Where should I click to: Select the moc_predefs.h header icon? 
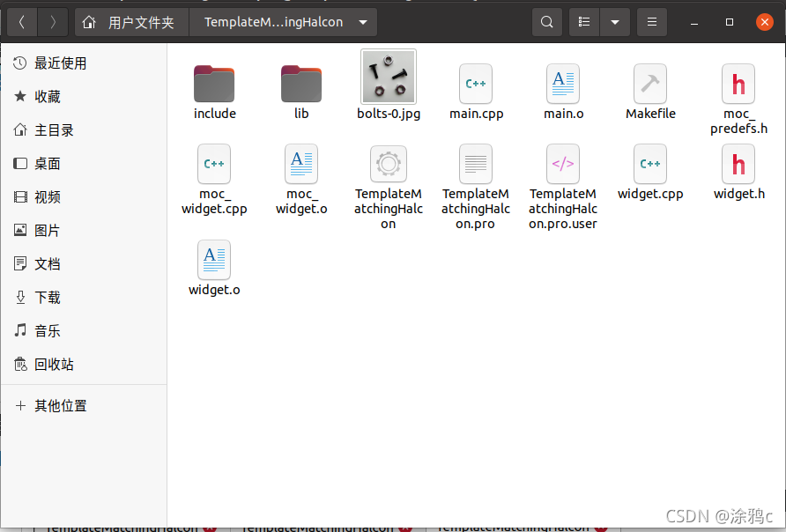pyautogui.click(x=738, y=84)
